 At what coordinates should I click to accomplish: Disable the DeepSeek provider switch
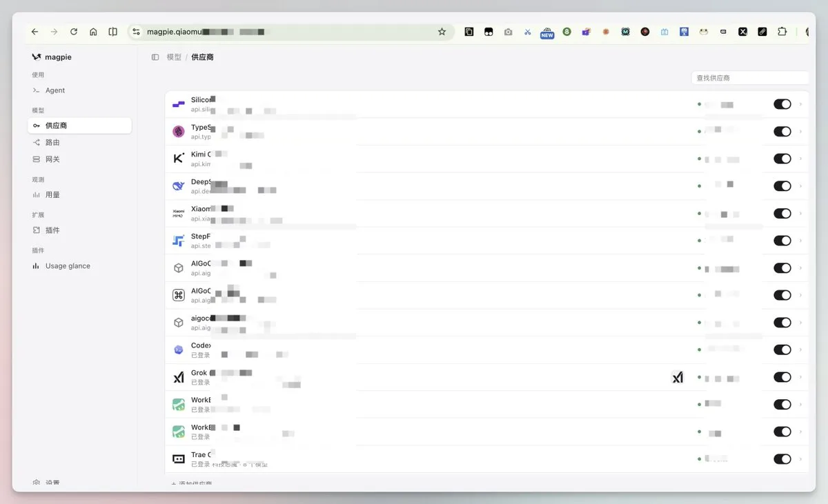click(x=782, y=186)
